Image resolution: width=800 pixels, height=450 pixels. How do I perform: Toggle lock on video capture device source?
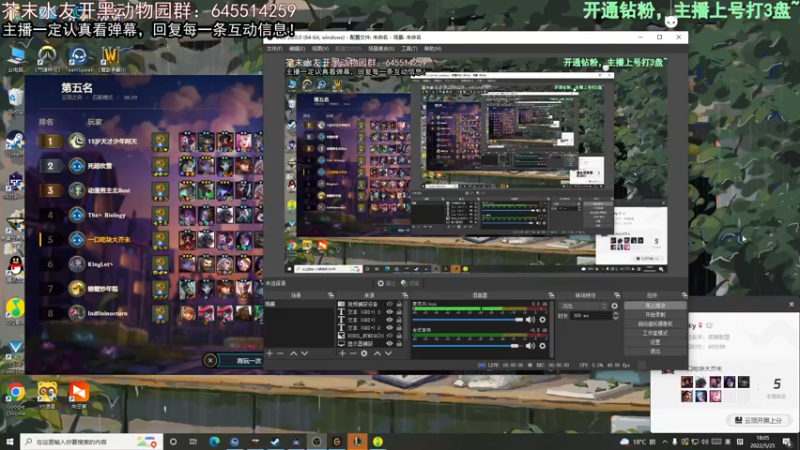point(399,304)
